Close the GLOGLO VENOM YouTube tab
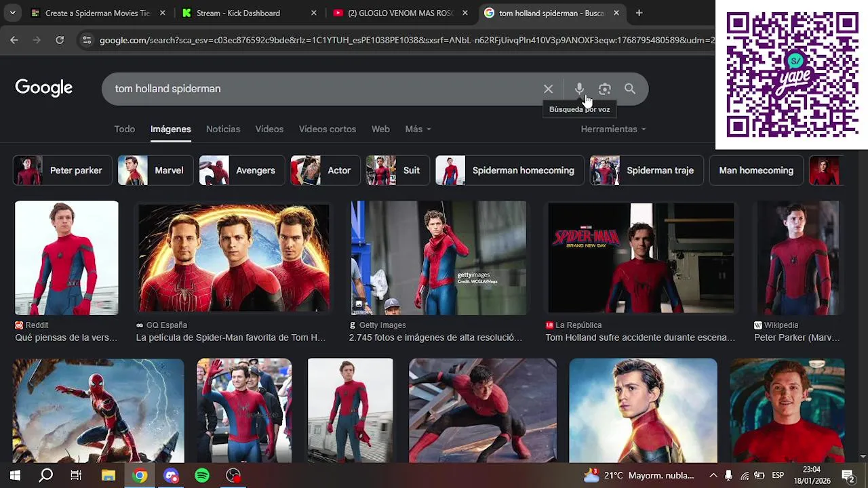This screenshot has width=868, height=488. [x=465, y=13]
